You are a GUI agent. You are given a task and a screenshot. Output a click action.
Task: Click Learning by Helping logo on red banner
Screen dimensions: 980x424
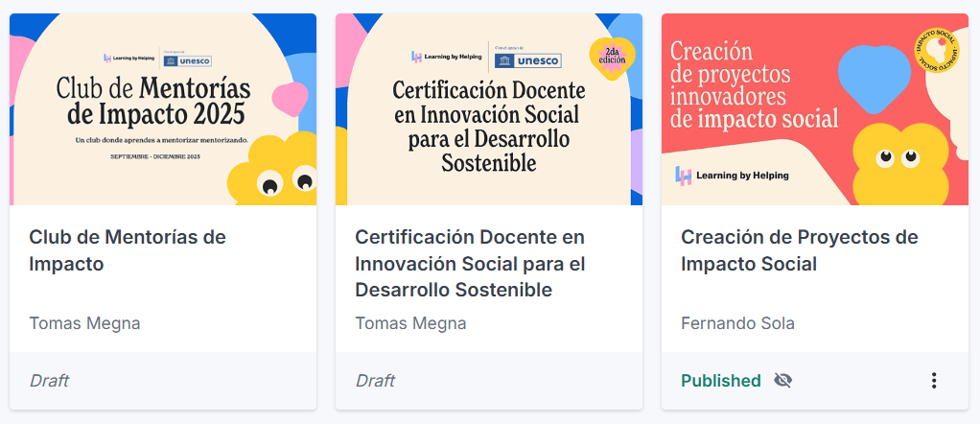pos(732,176)
